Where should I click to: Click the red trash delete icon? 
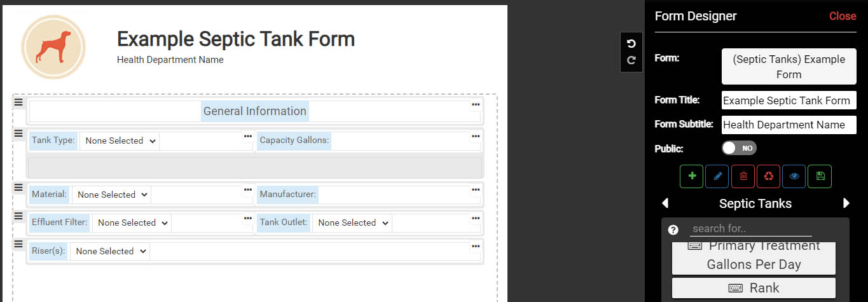point(743,176)
